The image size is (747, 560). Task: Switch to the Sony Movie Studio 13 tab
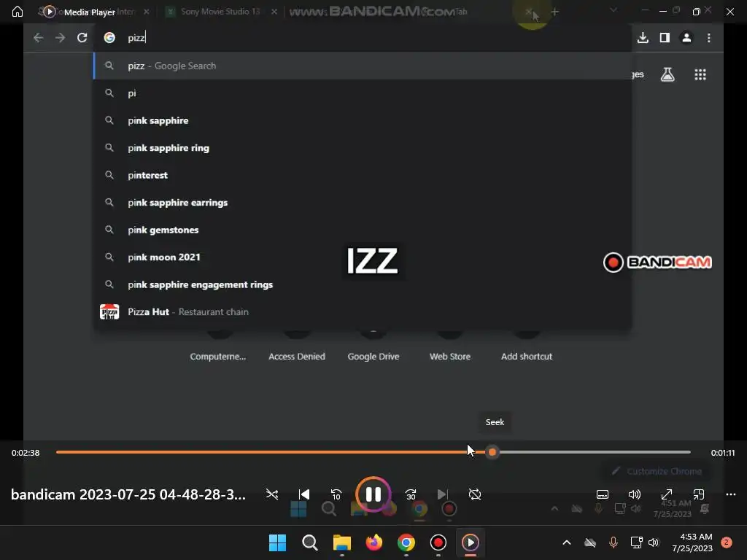coord(220,12)
